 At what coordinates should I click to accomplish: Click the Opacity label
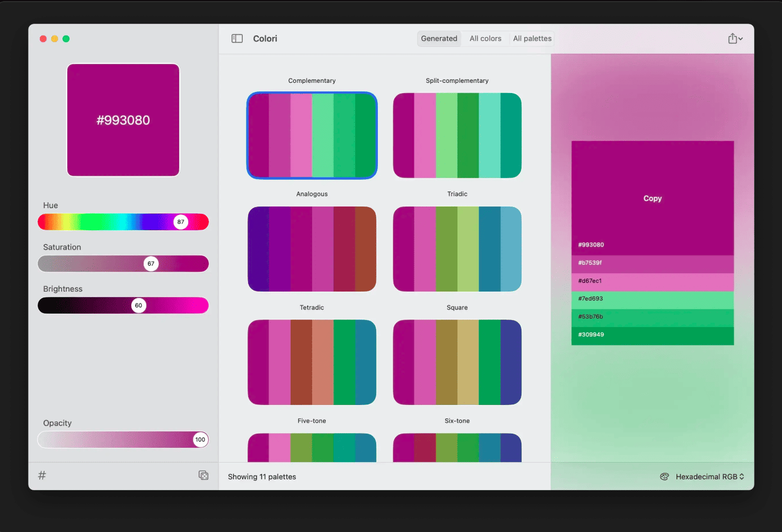[x=58, y=423]
